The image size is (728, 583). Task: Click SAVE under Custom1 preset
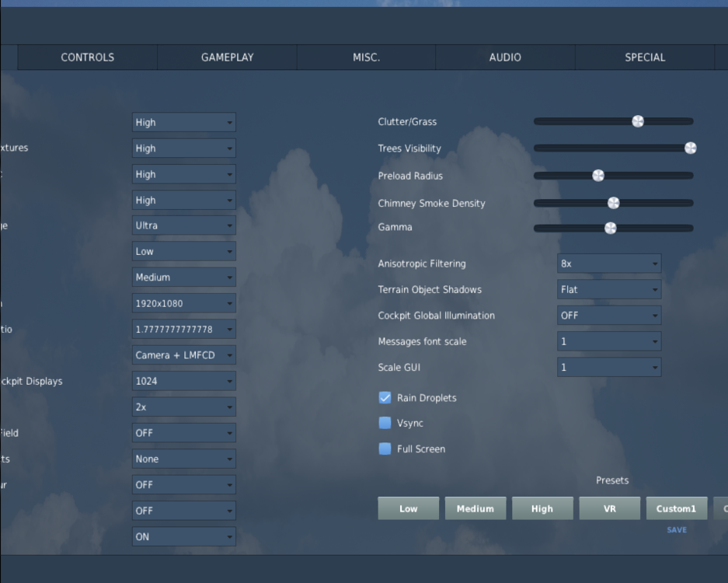pyautogui.click(x=677, y=530)
